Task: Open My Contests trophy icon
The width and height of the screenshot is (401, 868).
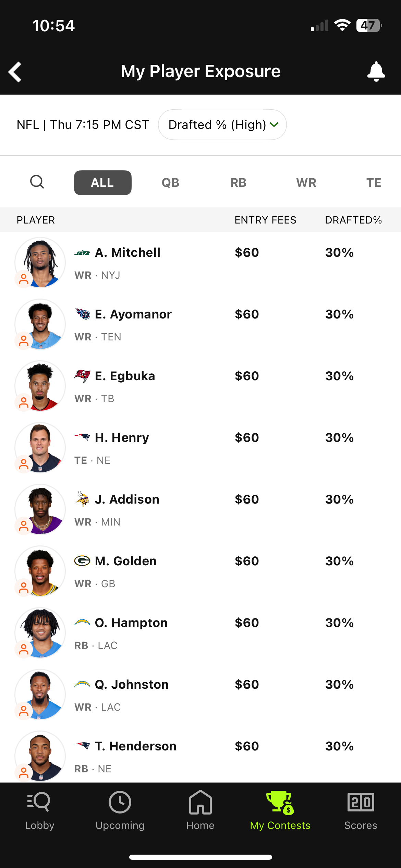Action: 280,802
